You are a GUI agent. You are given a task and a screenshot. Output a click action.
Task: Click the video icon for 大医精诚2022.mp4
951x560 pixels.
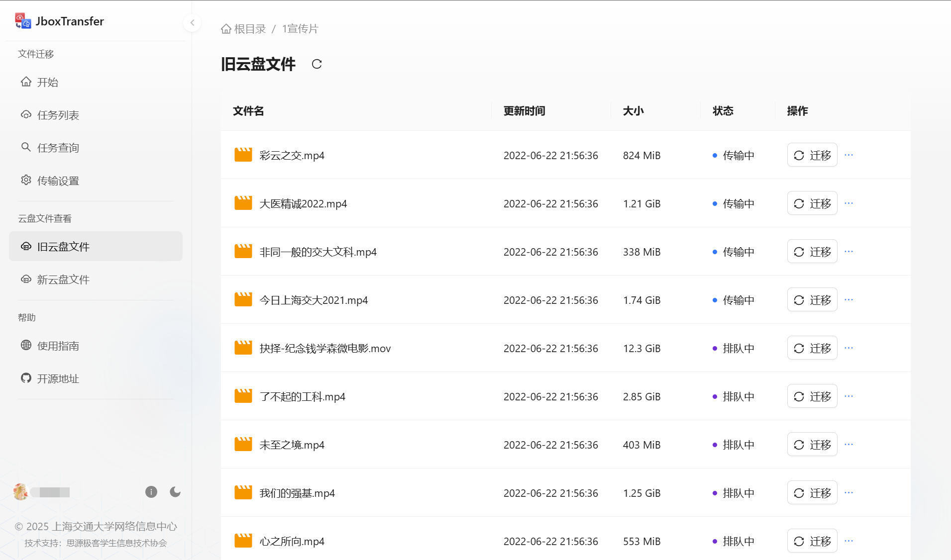point(243,203)
